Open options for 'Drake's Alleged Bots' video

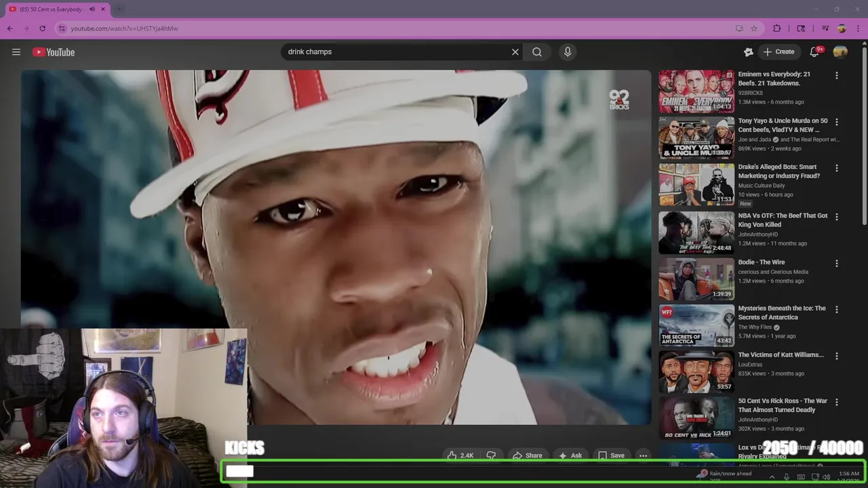pos(836,168)
